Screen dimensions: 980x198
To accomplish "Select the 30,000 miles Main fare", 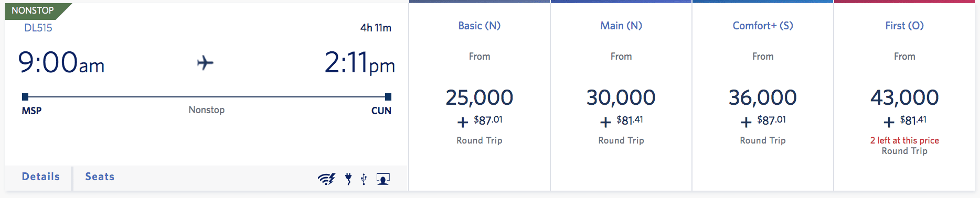I will point(621,97).
